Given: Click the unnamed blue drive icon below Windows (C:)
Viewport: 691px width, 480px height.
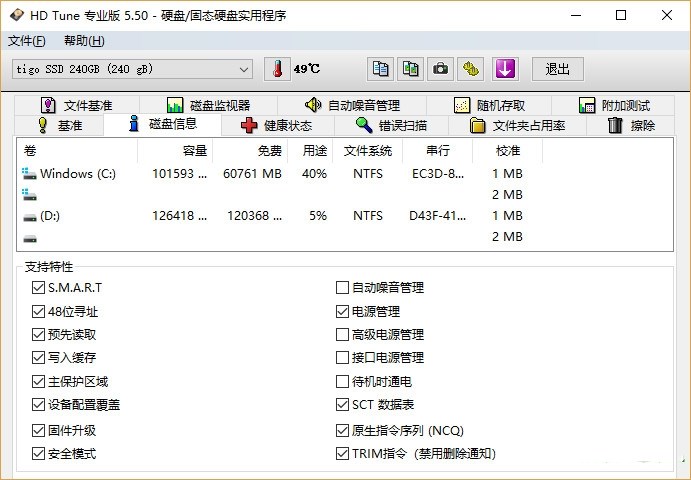Looking at the screenshot, I should [30, 194].
